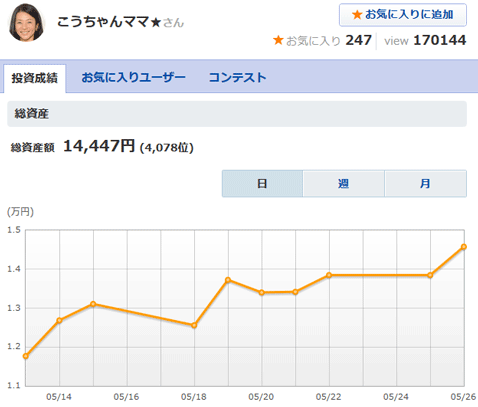The height and width of the screenshot is (407, 478).
Task: Switch chart to 週 weekly view
Action: coord(343,184)
